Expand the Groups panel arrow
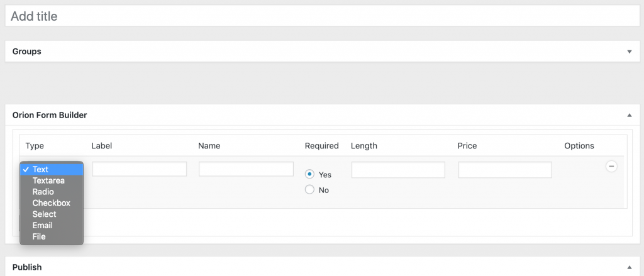The width and height of the screenshot is (644, 276). click(x=629, y=52)
